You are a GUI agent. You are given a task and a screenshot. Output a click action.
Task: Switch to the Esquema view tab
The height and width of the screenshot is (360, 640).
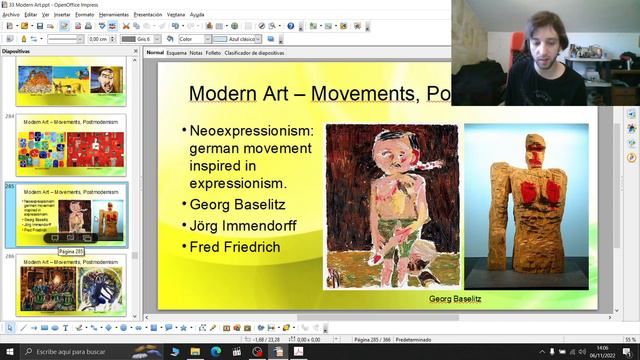(176, 53)
